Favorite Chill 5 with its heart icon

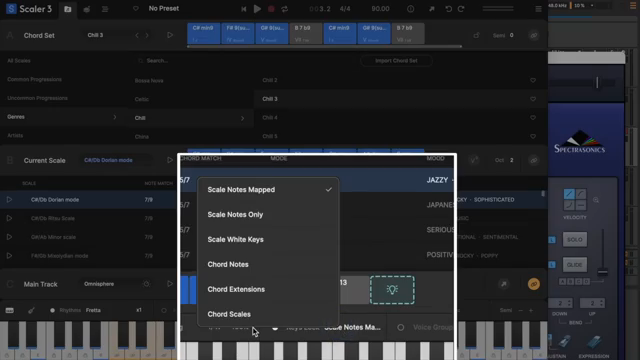tap(533, 136)
